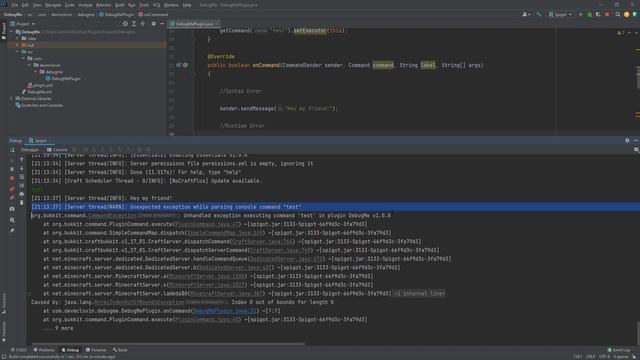Open the Debugger tab

point(29,149)
